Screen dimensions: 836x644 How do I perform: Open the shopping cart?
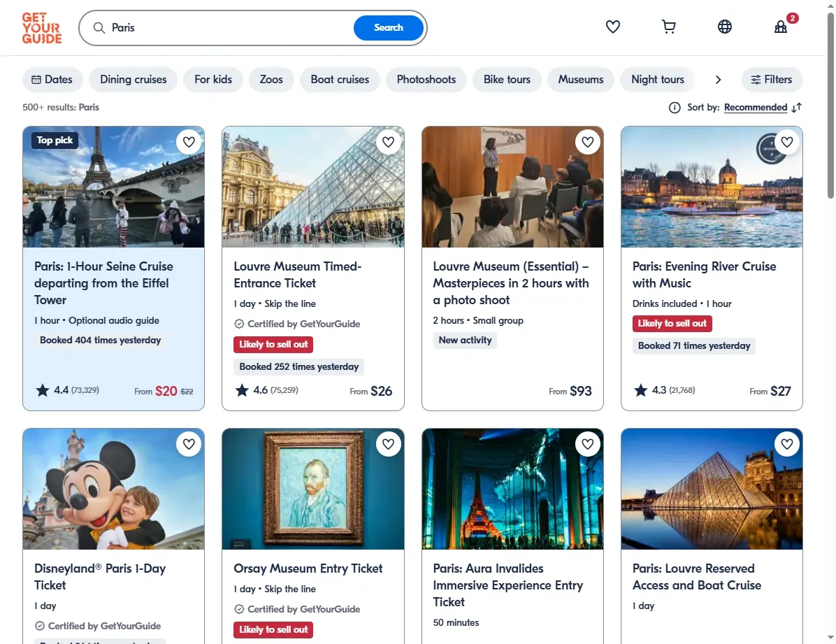click(x=668, y=27)
